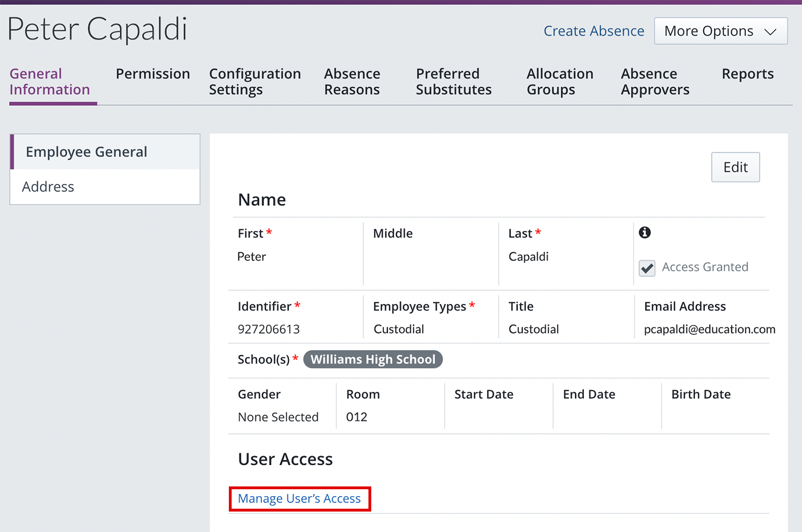
Task: Click the Birth Date label
Action: pyautogui.click(x=701, y=394)
